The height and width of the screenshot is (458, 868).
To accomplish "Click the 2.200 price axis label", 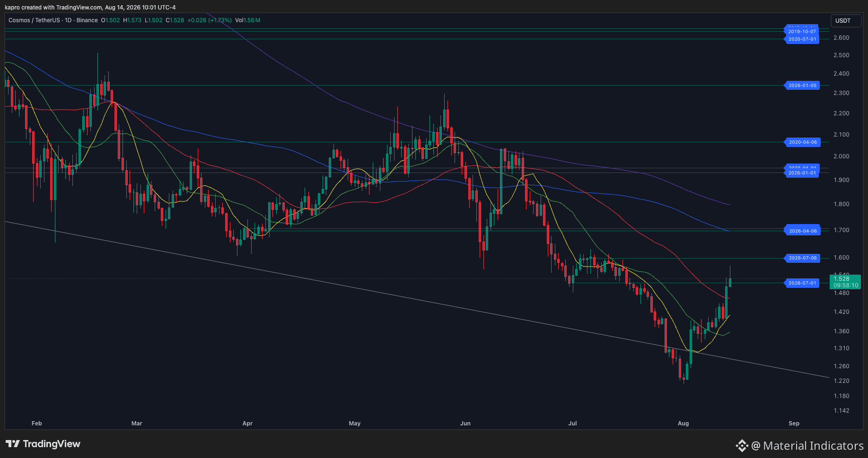I will click(x=841, y=113).
